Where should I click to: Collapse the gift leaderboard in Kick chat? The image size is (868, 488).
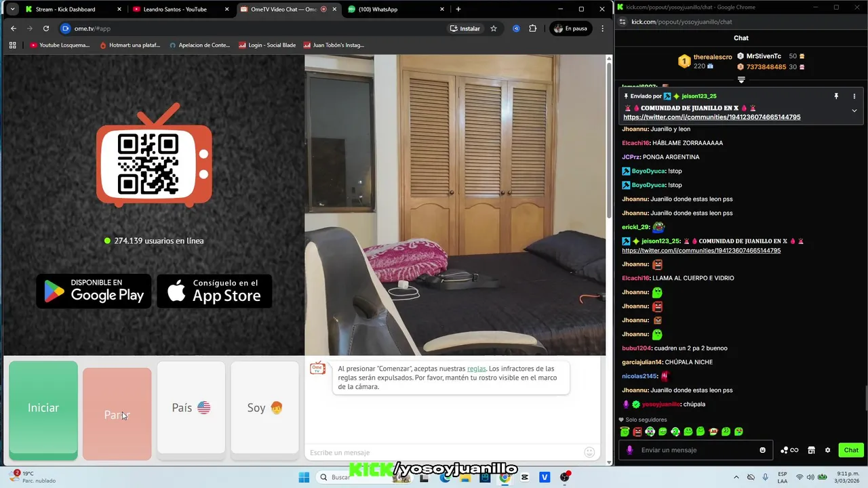(741, 79)
